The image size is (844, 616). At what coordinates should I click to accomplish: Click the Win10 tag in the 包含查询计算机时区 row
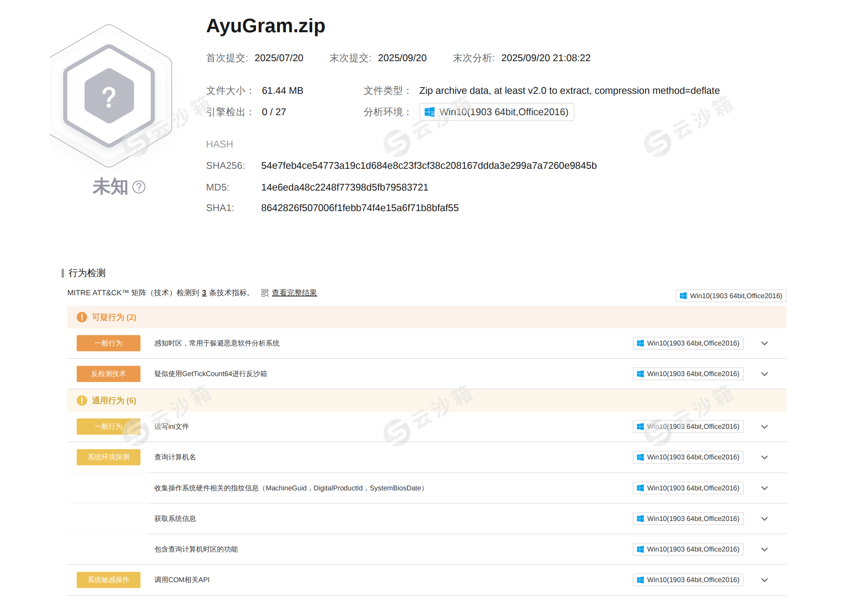[x=688, y=549]
